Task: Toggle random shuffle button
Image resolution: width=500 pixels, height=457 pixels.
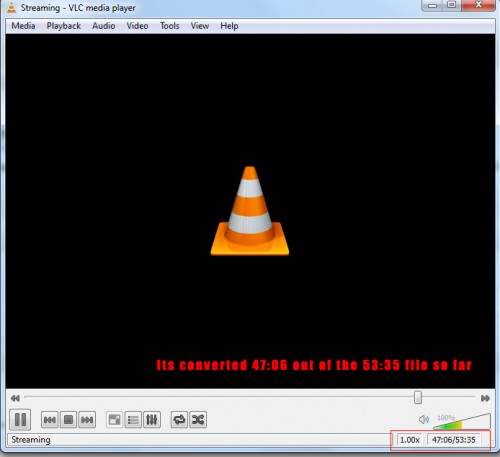Action: pyautogui.click(x=198, y=420)
